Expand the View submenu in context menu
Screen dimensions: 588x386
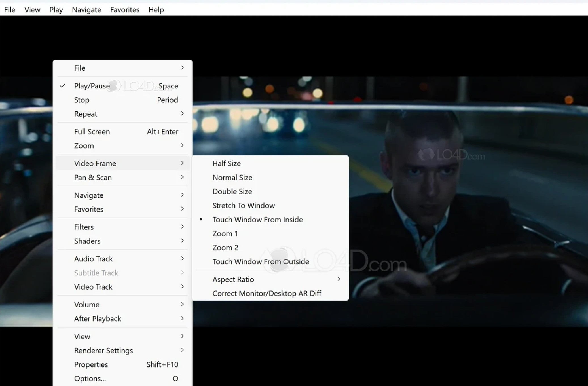click(122, 336)
